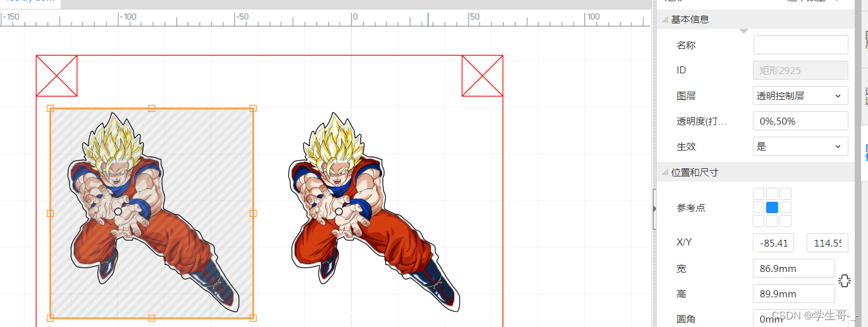
Task: Click the left-middle orange selection handle
Action: [50, 213]
